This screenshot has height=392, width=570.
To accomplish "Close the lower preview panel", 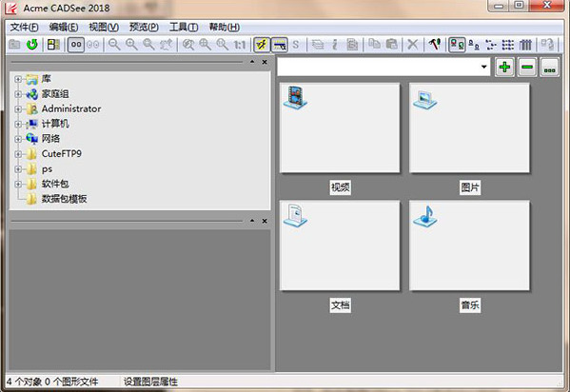I will pos(265,221).
